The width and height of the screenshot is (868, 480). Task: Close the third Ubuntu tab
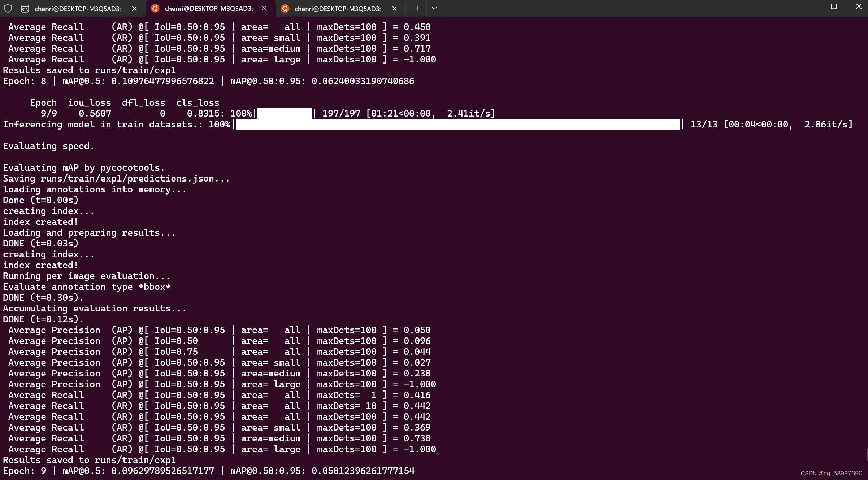pyautogui.click(x=394, y=8)
